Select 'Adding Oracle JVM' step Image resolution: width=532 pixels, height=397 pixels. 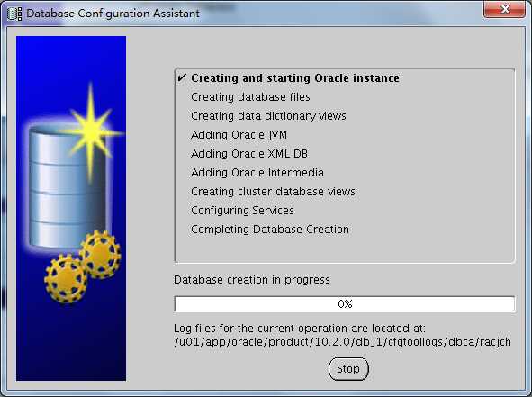click(x=239, y=135)
